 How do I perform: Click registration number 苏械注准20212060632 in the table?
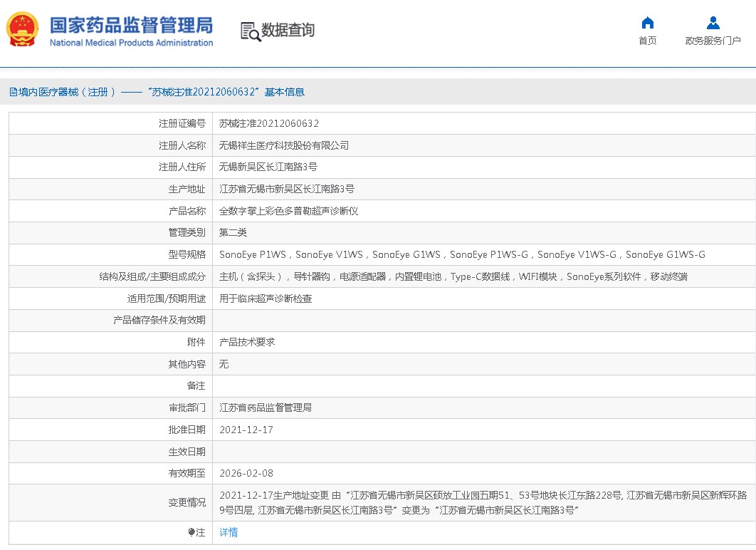point(268,123)
